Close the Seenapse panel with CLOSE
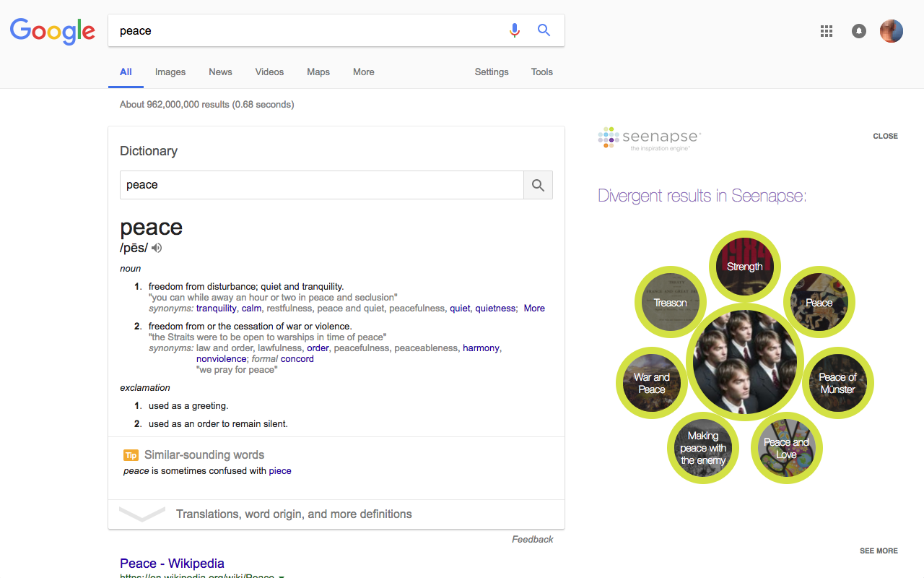Viewport: 924px width, 578px height. [x=885, y=136]
